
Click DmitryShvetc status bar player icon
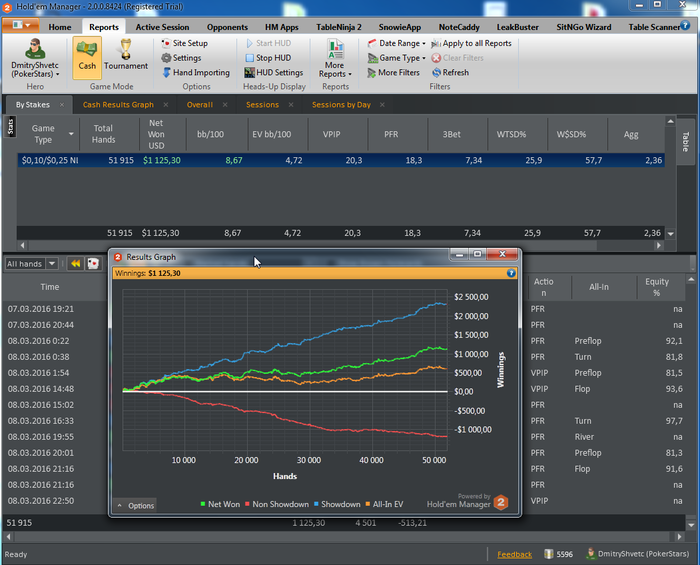(591, 554)
